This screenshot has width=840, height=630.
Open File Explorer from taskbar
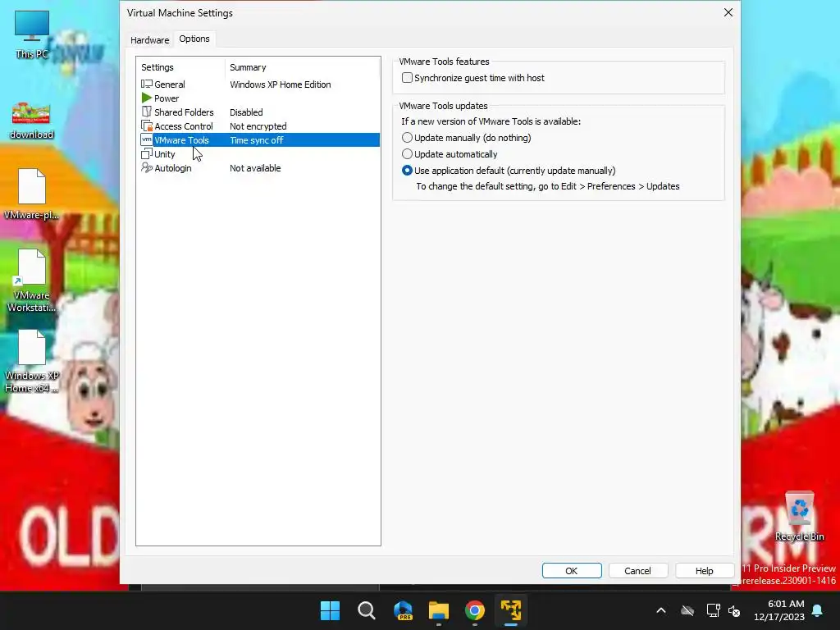(x=439, y=610)
